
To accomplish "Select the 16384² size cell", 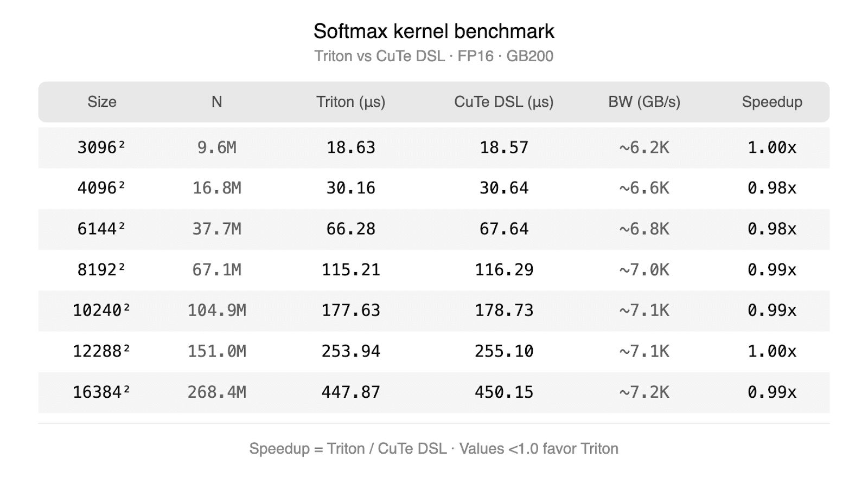I will 101,392.
